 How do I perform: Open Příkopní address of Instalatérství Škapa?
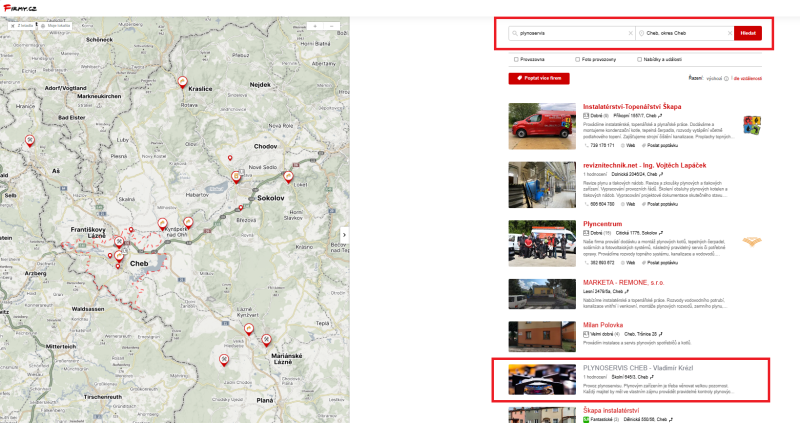pyautogui.click(x=635, y=116)
